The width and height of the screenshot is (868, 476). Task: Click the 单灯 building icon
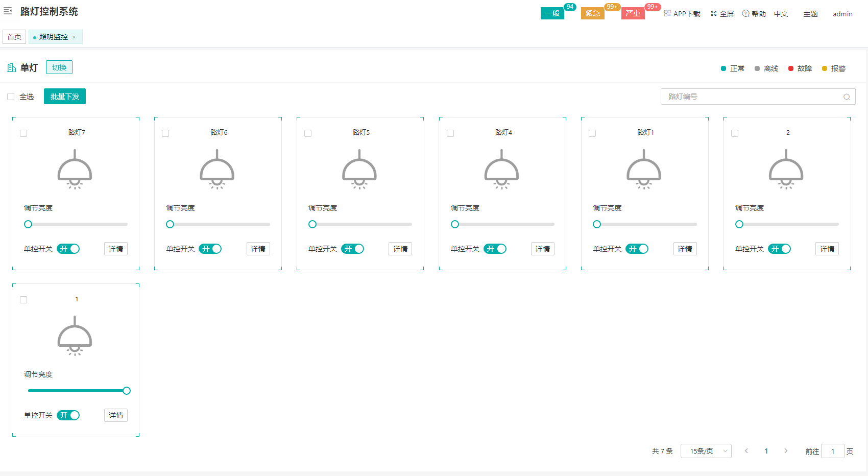[12, 67]
